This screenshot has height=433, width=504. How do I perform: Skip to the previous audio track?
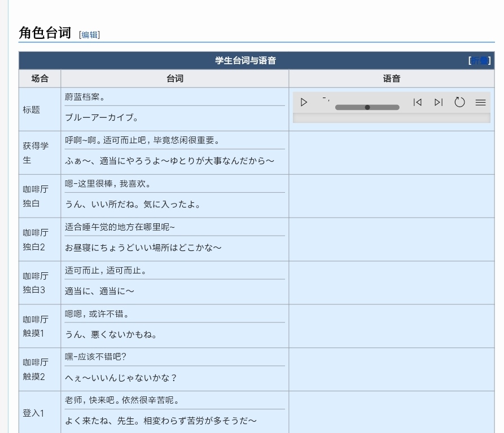click(417, 103)
